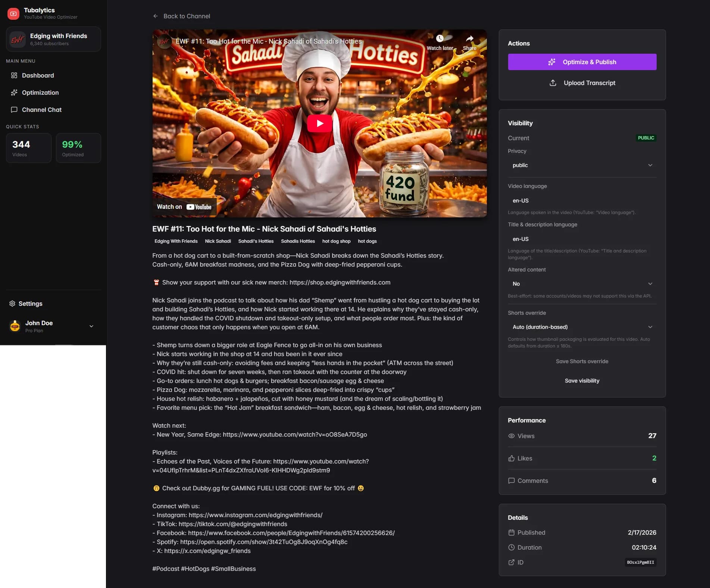710x588 pixels.
Task: Click the back arrow icon to channel
Action: (x=156, y=16)
